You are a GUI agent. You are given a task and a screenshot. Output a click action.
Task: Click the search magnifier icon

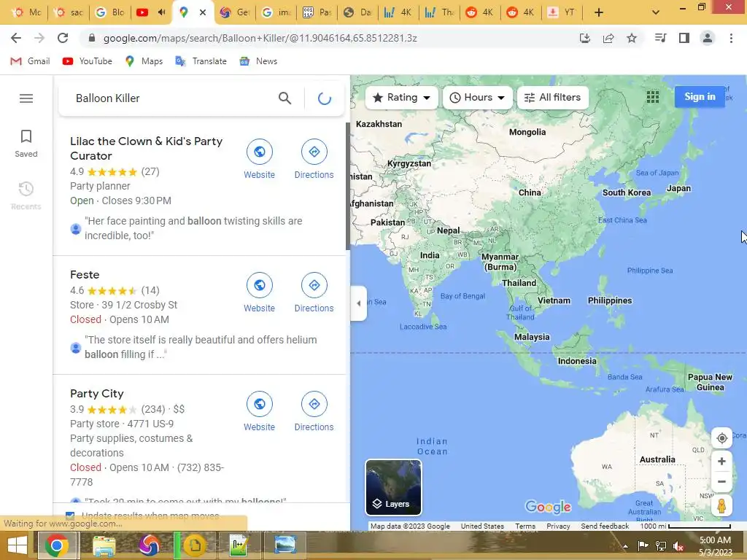(x=285, y=98)
